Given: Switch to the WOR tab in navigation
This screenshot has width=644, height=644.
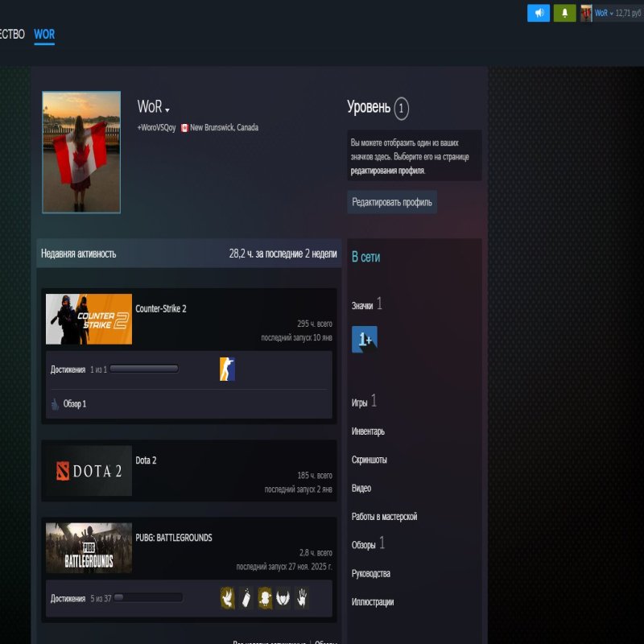Looking at the screenshot, I should pos(45,35).
